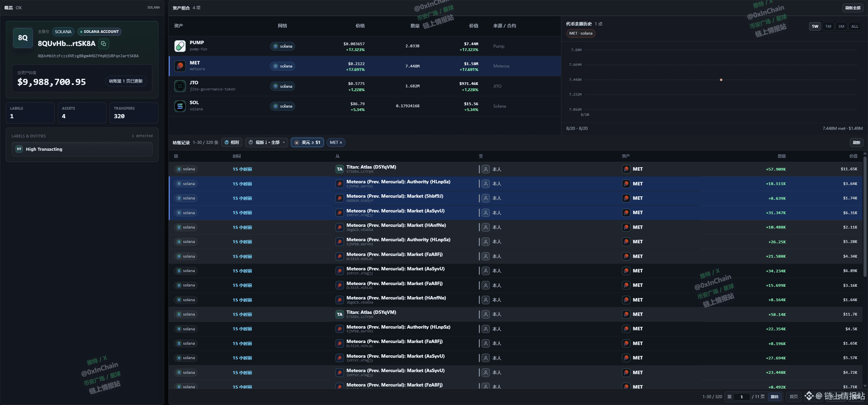This screenshot has width=868, height=405.
Task: Click the SOLANA identity chip
Action: coord(63,32)
